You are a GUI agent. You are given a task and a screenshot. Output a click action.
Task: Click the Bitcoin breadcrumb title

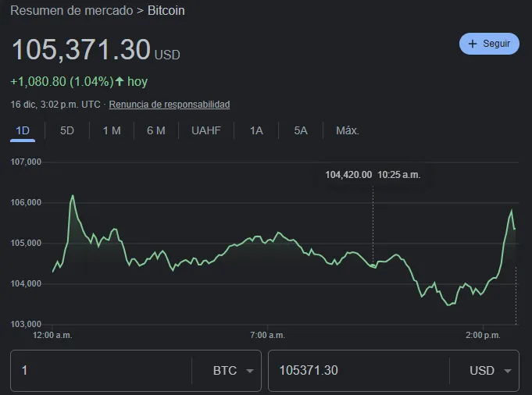click(x=166, y=10)
